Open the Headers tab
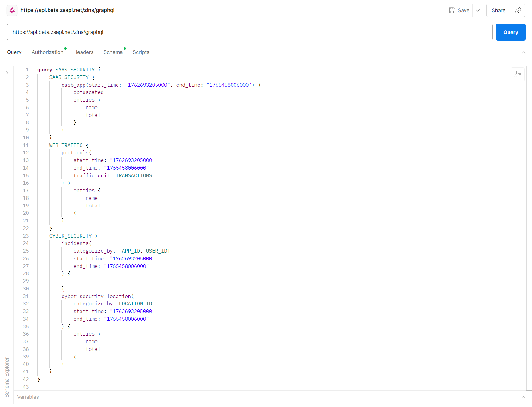 click(x=83, y=52)
